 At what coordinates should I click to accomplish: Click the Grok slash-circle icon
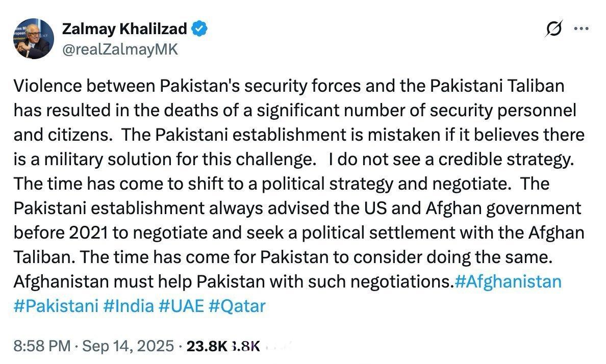[x=554, y=29]
